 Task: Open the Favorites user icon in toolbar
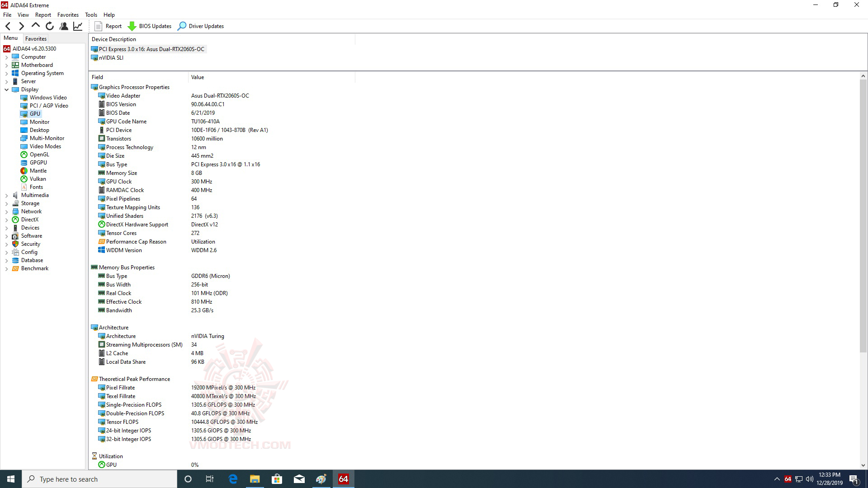pyautogui.click(x=64, y=26)
